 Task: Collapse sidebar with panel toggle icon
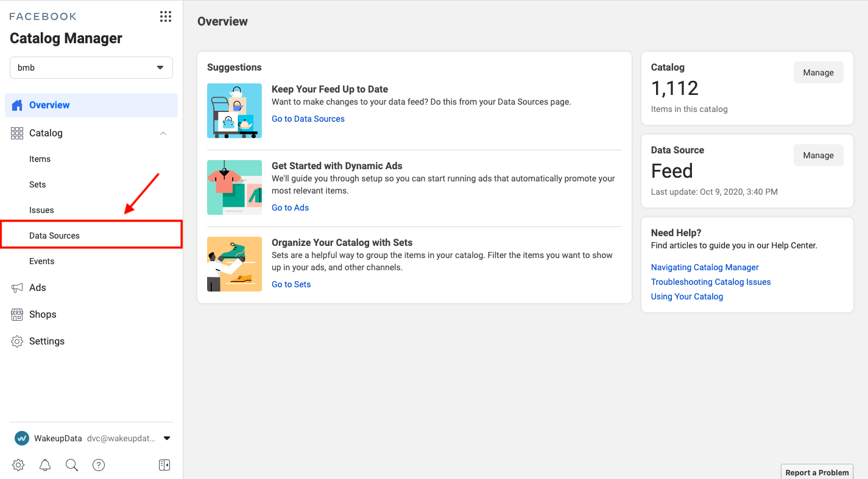click(164, 465)
